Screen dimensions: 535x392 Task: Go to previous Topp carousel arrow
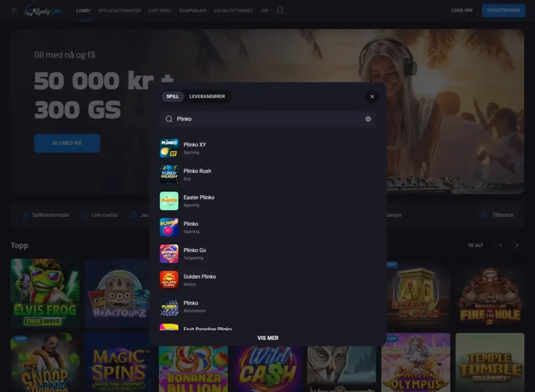[x=500, y=245]
